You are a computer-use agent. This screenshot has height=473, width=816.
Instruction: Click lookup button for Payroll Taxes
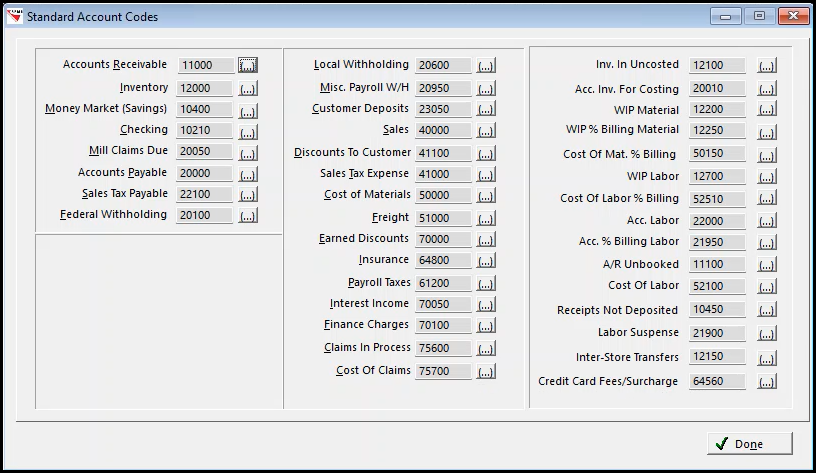[486, 284]
